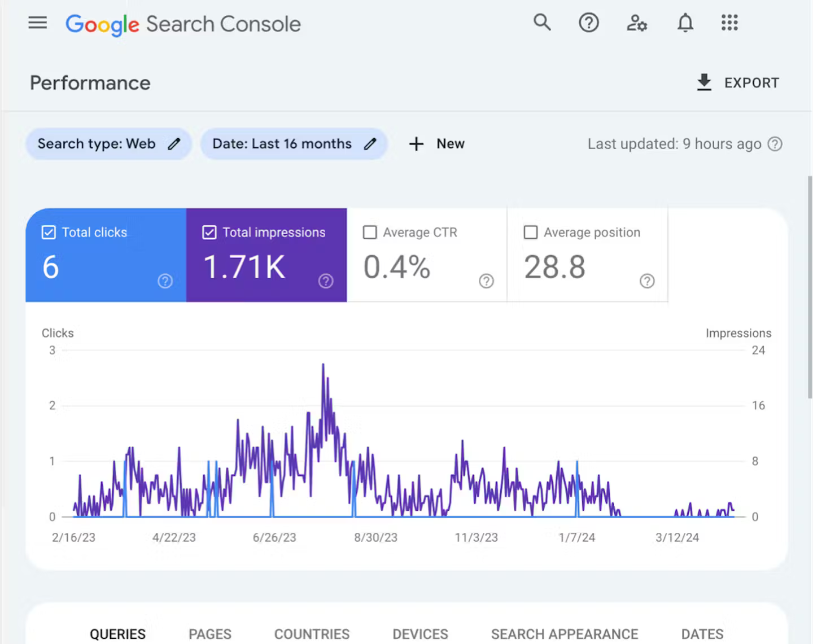Edit the date range with the pencil icon
The image size is (813, 644).
tap(370, 144)
